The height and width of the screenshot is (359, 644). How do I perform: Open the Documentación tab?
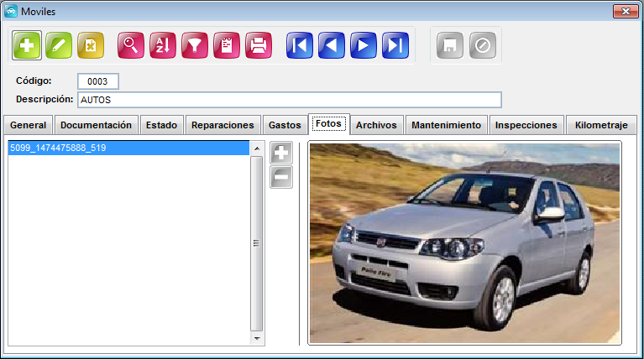coord(96,125)
